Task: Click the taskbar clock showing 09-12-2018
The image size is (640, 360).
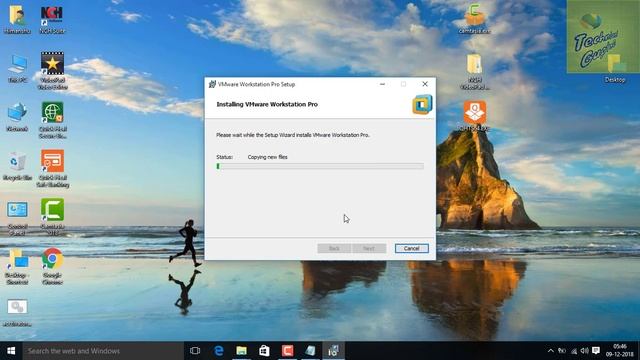Action: 620,351
